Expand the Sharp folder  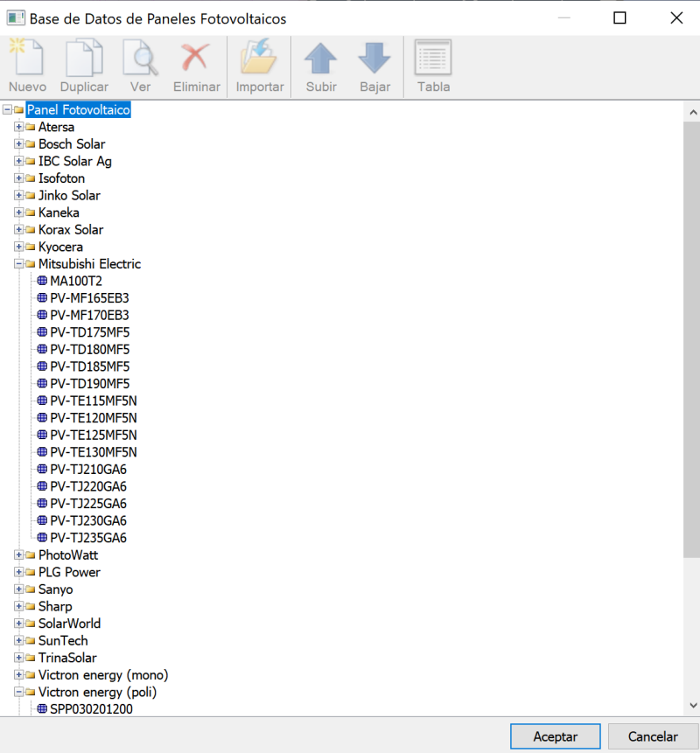[18, 607]
